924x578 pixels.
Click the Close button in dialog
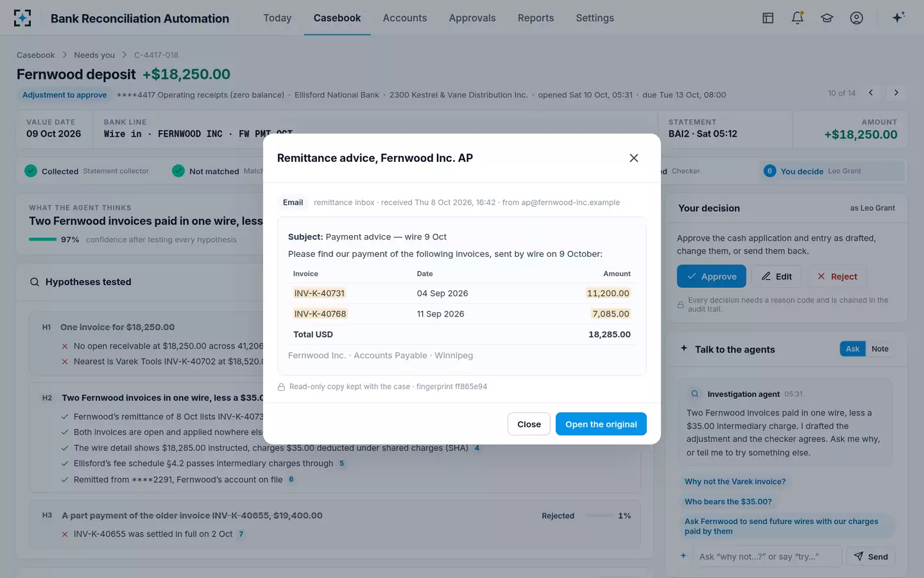point(529,424)
